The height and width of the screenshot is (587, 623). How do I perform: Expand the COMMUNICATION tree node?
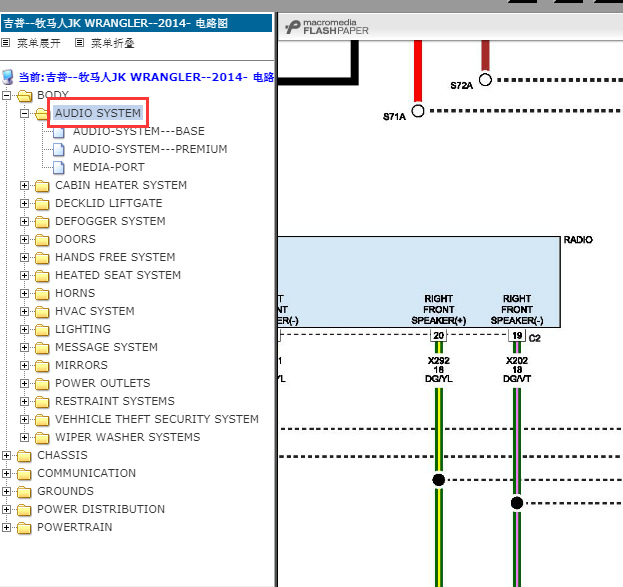point(6,473)
